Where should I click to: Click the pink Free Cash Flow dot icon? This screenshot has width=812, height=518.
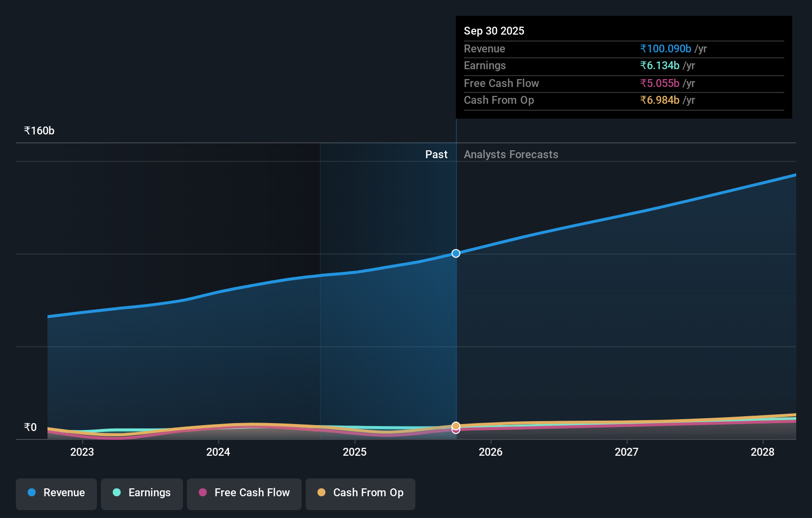coord(203,493)
